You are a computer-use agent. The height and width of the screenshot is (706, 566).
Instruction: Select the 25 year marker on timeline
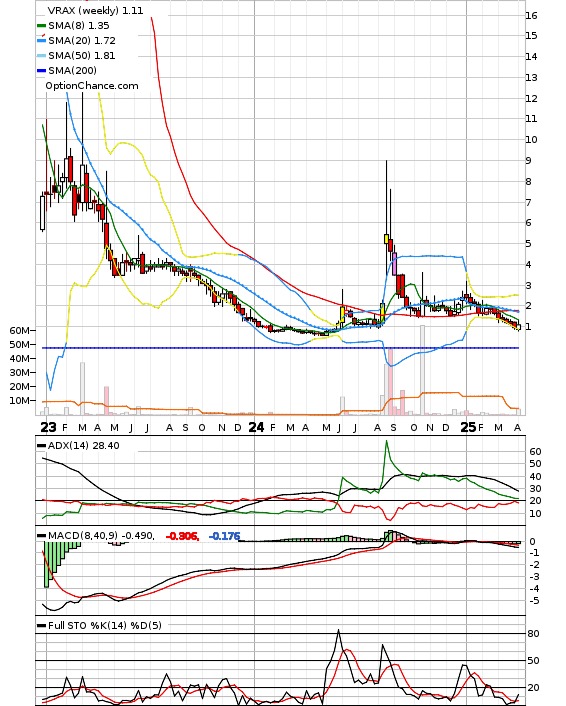(x=468, y=427)
